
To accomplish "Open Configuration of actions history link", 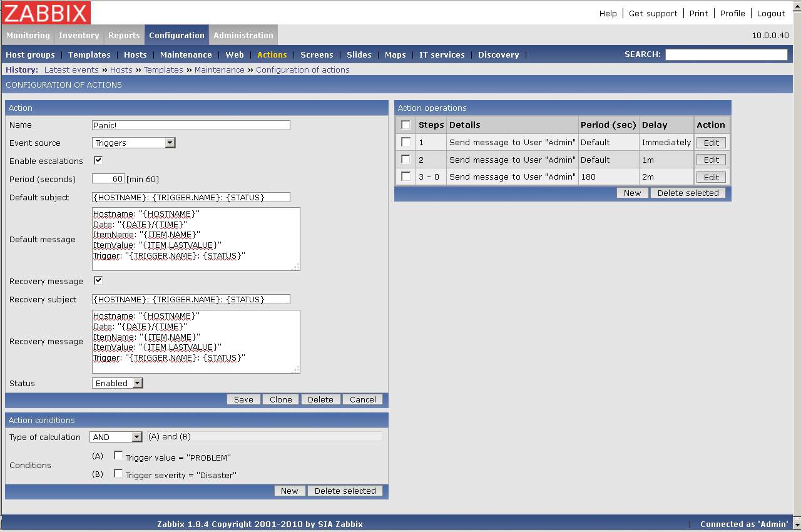I will pos(303,70).
